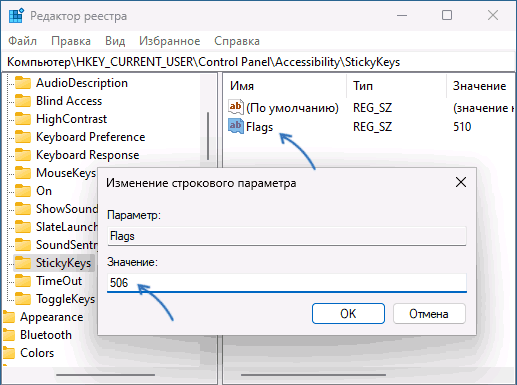Viewport: 517px width, 385px height.
Task: Click the Имя column header
Action: click(x=242, y=86)
